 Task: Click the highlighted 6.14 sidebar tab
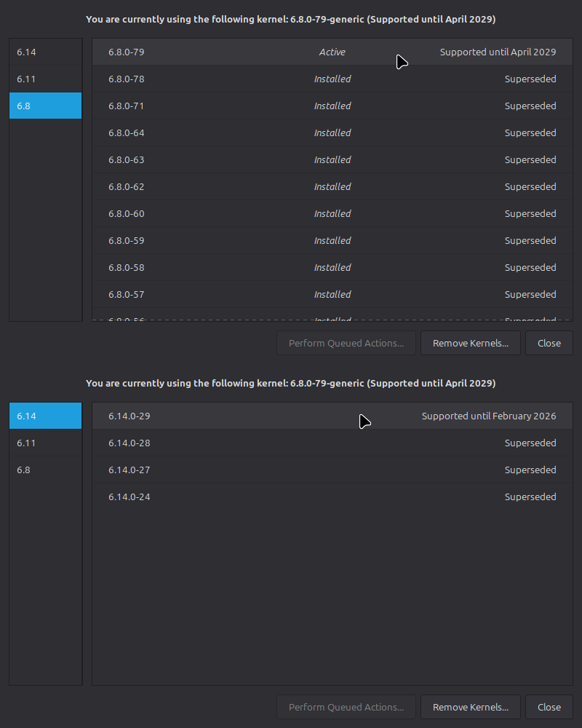(46, 416)
